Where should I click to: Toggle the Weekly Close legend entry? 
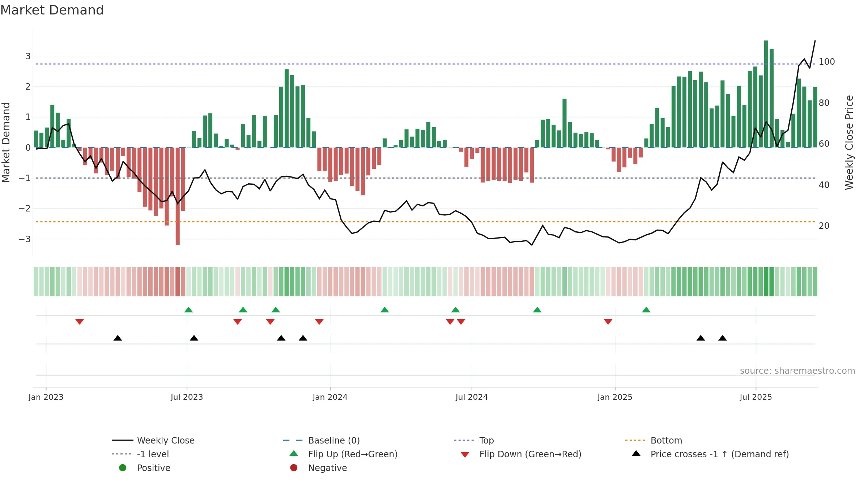click(153, 440)
